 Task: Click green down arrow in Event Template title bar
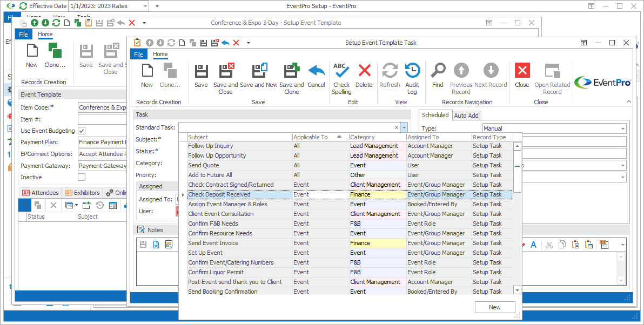(45, 23)
